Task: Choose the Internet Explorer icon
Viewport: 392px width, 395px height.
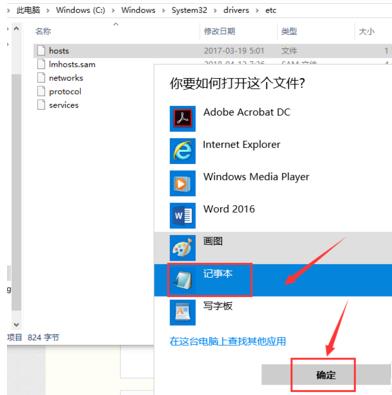Action: pyautogui.click(x=183, y=151)
